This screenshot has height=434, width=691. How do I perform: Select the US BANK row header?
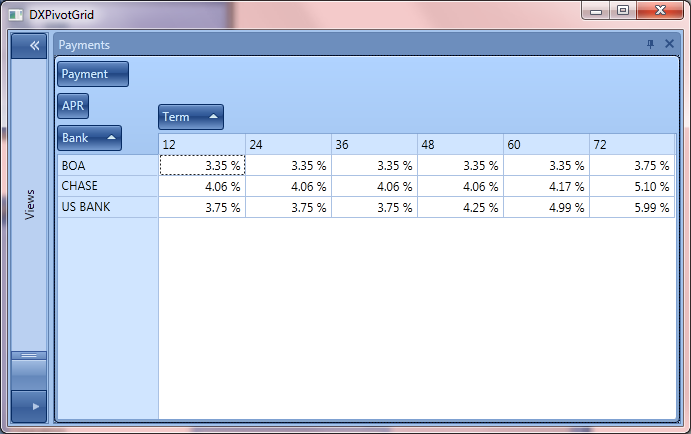pos(108,207)
